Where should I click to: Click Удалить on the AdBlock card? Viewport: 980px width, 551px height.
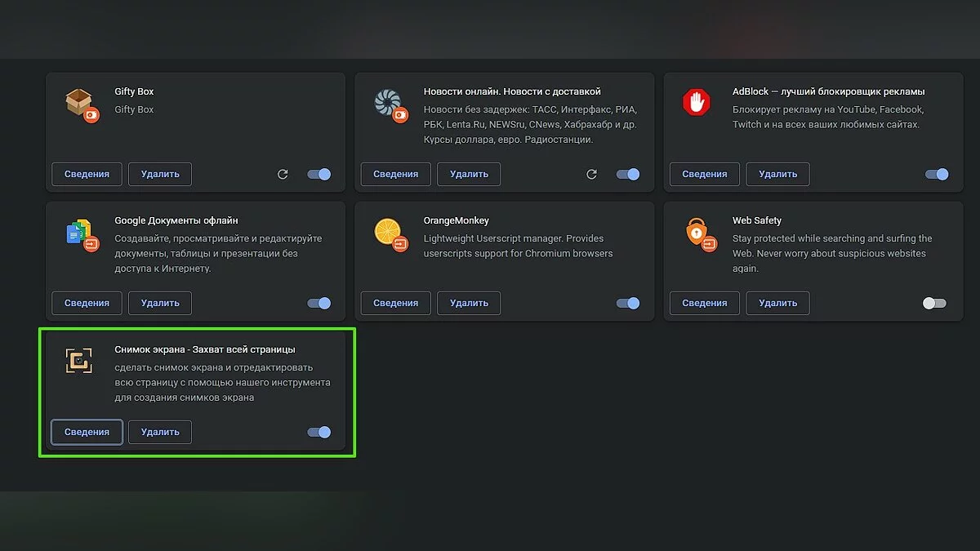point(778,174)
